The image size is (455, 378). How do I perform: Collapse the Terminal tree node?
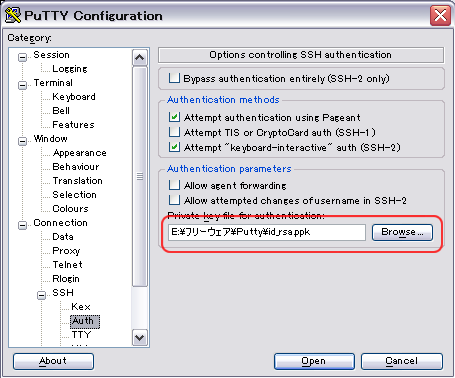22,85
